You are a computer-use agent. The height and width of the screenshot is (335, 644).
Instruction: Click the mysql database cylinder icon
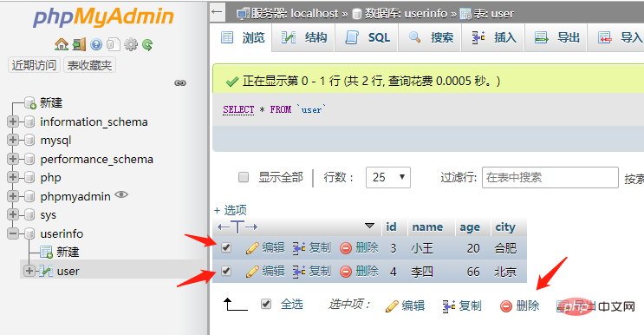pos(29,141)
